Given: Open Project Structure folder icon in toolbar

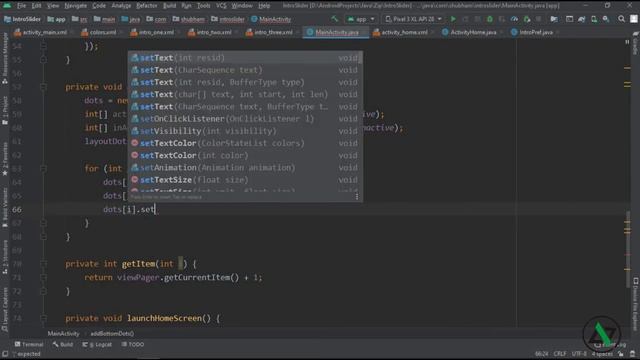Looking at the screenshot, I should pyautogui.click(x=554, y=19).
